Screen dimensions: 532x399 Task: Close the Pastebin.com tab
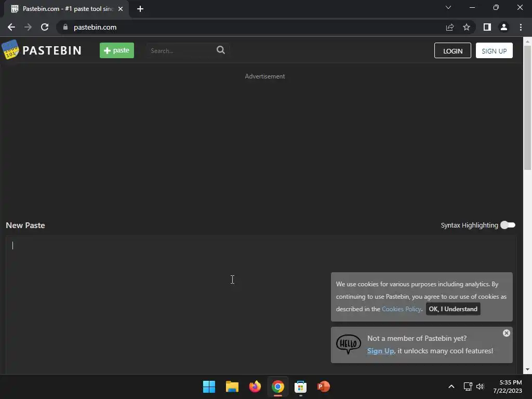[121, 9]
